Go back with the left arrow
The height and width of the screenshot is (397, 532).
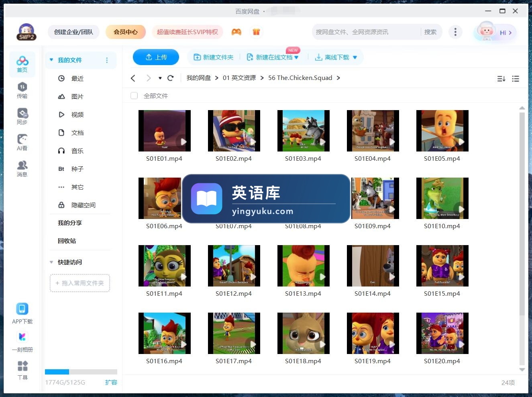pyautogui.click(x=133, y=78)
